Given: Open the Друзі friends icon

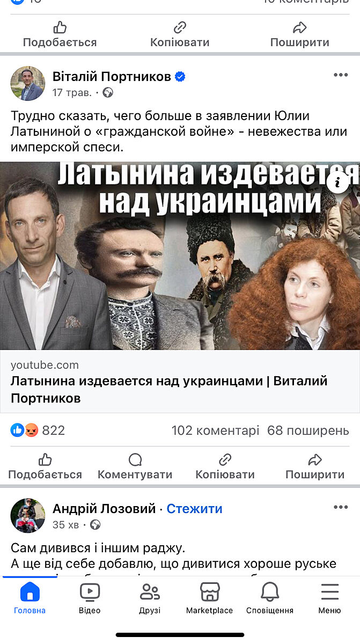Looking at the screenshot, I should click(150, 592).
